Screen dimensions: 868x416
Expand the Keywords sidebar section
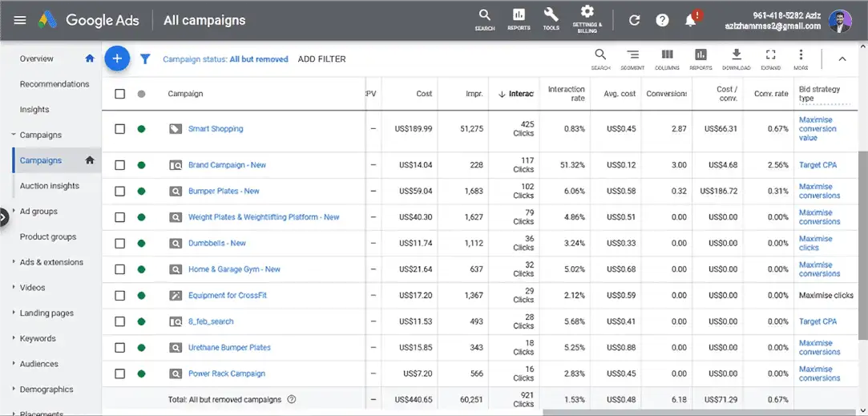coord(14,338)
